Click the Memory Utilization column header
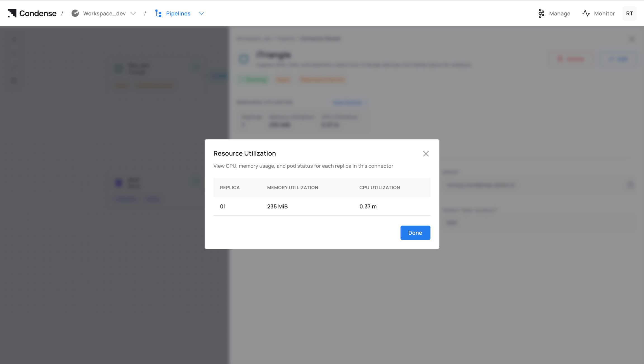Image resolution: width=644 pixels, height=364 pixels. pyautogui.click(x=292, y=187)
